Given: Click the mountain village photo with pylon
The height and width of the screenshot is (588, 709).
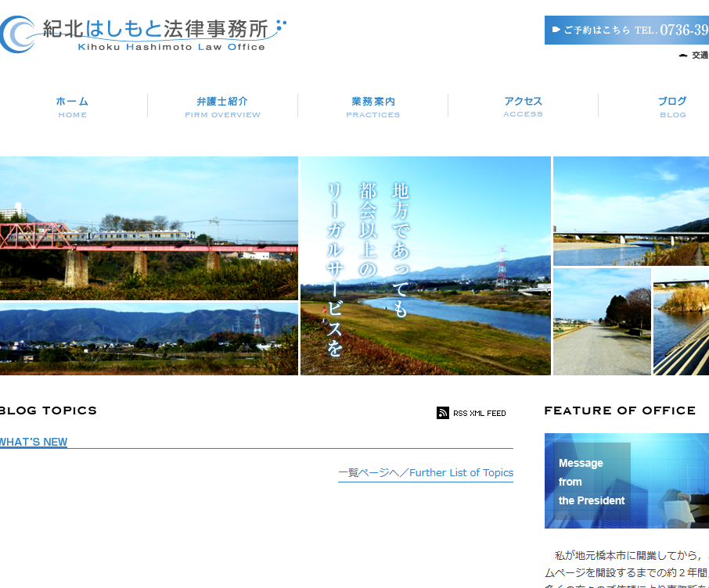Looking at the screenshot, I should pos(149,339).
